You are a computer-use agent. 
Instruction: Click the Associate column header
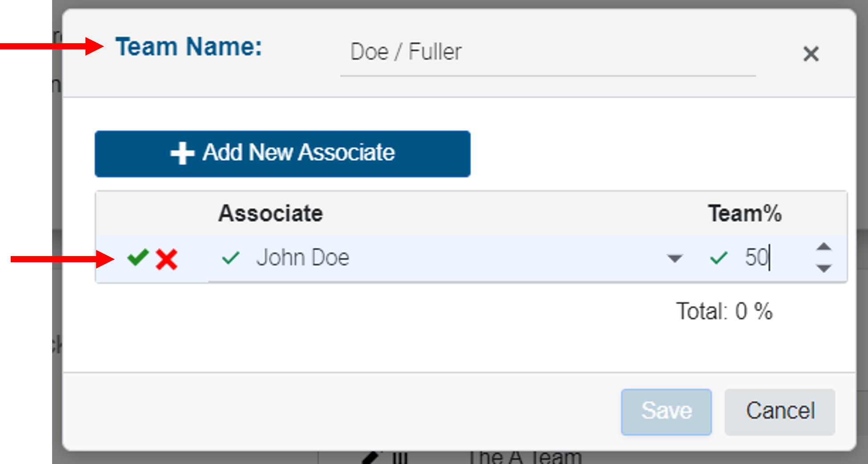click(270, 213)
